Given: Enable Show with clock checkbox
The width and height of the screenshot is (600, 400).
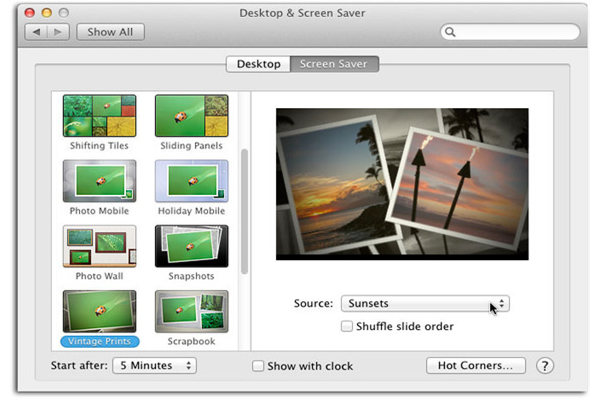Looking at the screenshot, I should (258, 366).
